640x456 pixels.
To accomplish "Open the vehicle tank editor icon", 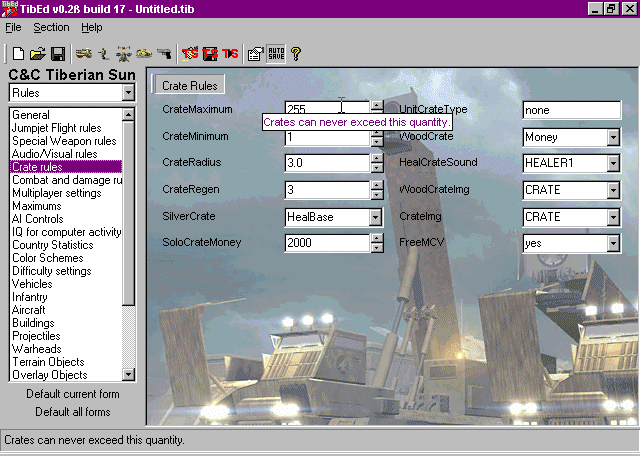I will [x=84, y=53].
